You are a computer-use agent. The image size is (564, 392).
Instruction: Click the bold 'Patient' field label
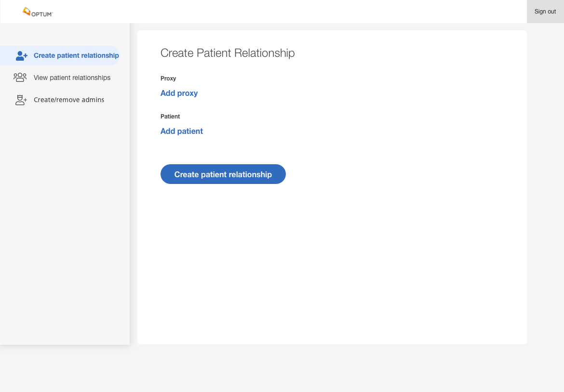tap(170, 117)
